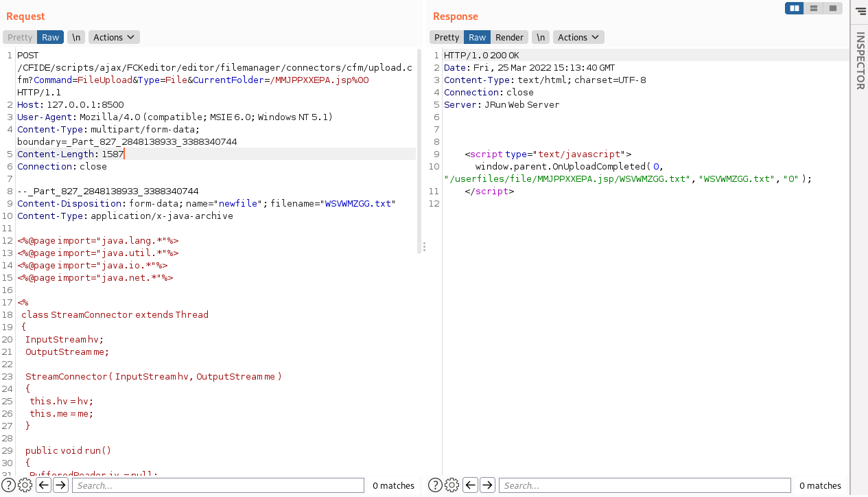Open Request search settings gear
Image resolution: width=868 pixels, height=497 pixels.
coord(25,485)
